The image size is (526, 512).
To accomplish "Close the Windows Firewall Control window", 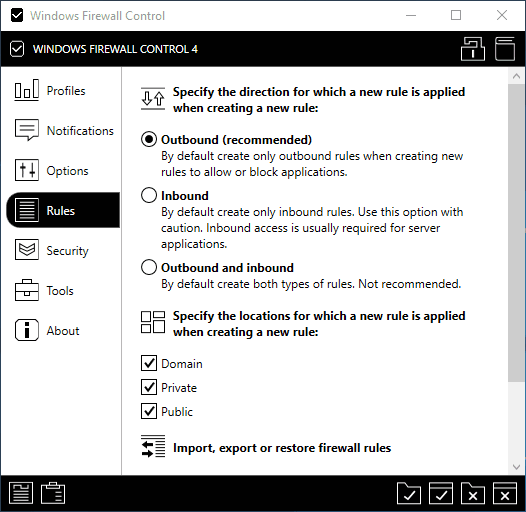I will coord(502,15).
